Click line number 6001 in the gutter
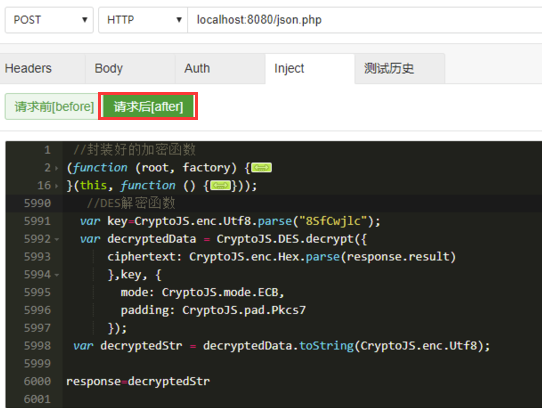Image resolution: width=542 pixels, height=408 pixels. (37, 399)
